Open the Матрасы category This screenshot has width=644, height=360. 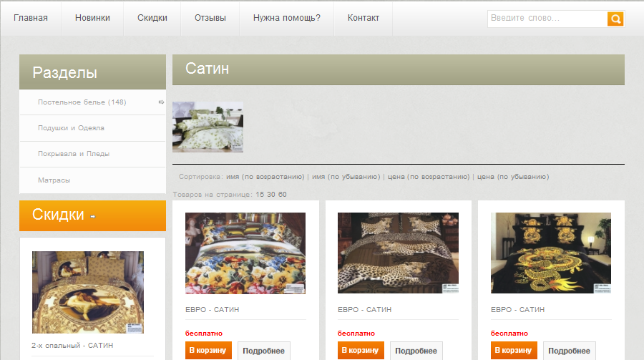(54, 180)
